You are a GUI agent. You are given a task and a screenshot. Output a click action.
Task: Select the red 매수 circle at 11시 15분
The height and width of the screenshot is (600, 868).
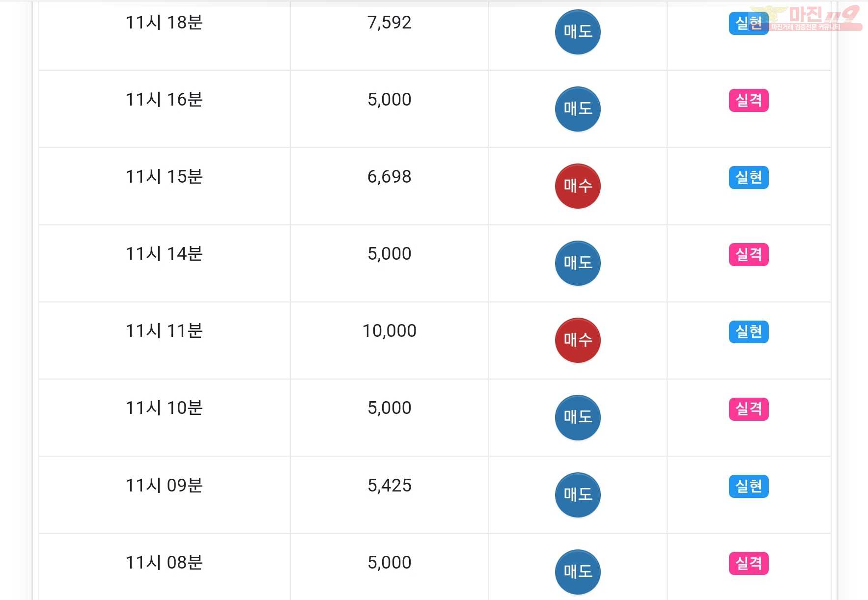[x=578, y=186]
